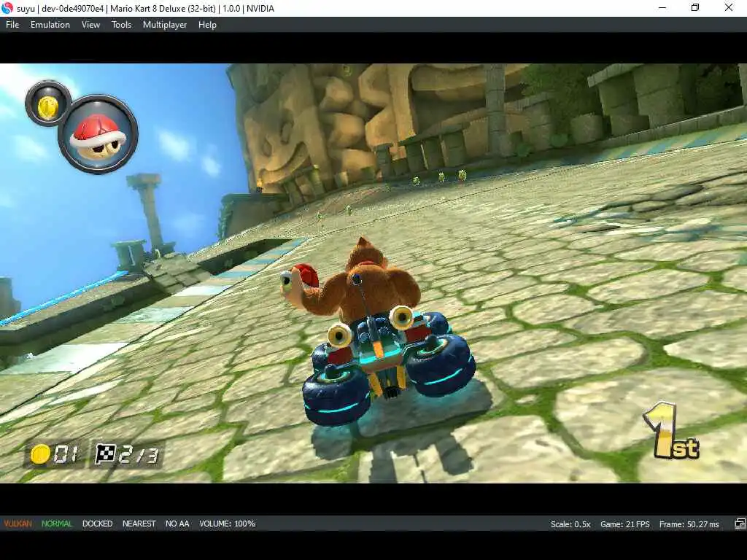Click the red shell item slot
Image resolution: width=747 pixels, height=560 pixels.
(98, 134)
